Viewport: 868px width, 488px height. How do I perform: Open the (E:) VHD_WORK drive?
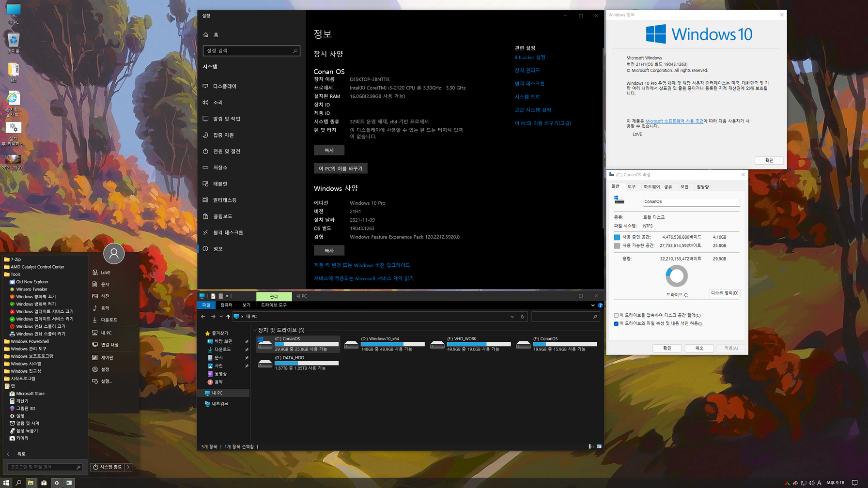(x=472, y=345)
